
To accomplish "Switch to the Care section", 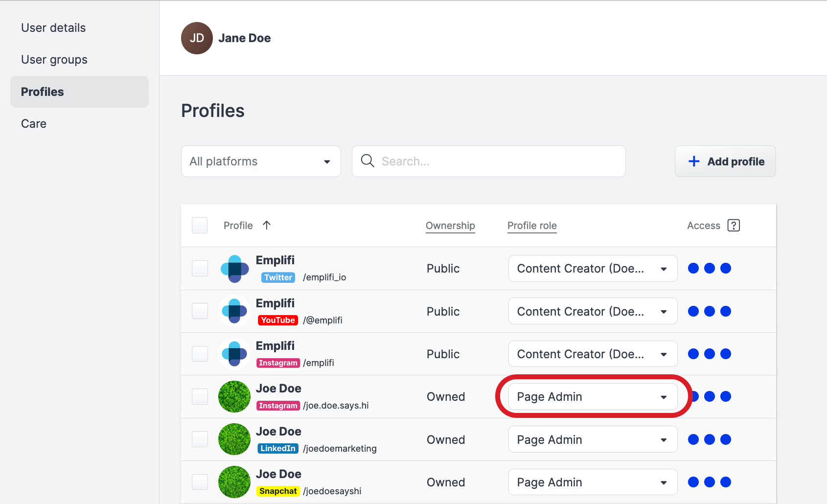I will 33,123.
